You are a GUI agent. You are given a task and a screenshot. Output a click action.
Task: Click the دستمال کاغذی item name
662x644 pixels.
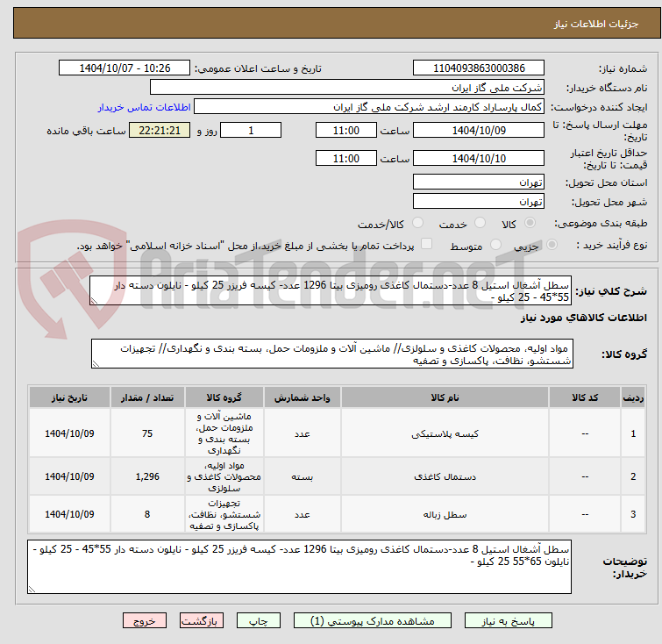click(x=445, y=476)
